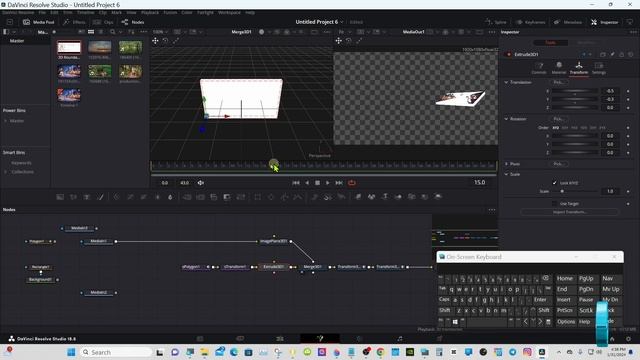This screenshot has width=640, height=360.
Task: Switch to the Material tab in Inspector
Action: coord(559,68)
